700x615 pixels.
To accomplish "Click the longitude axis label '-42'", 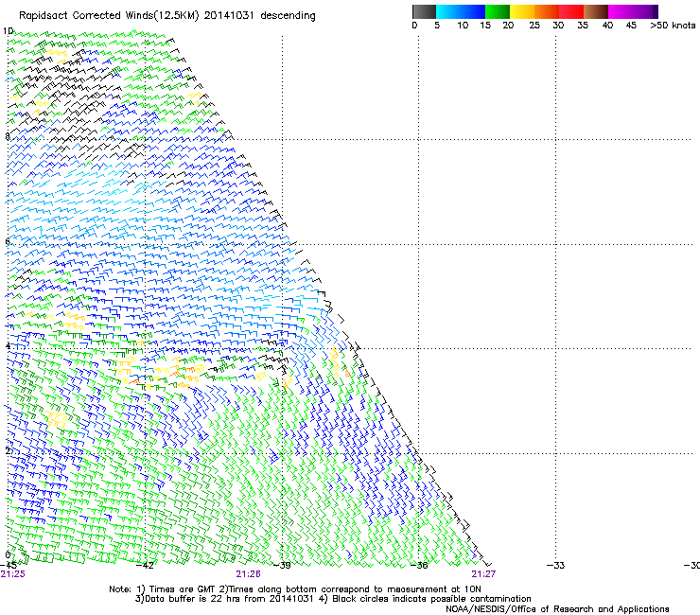I will coord(145,566).
